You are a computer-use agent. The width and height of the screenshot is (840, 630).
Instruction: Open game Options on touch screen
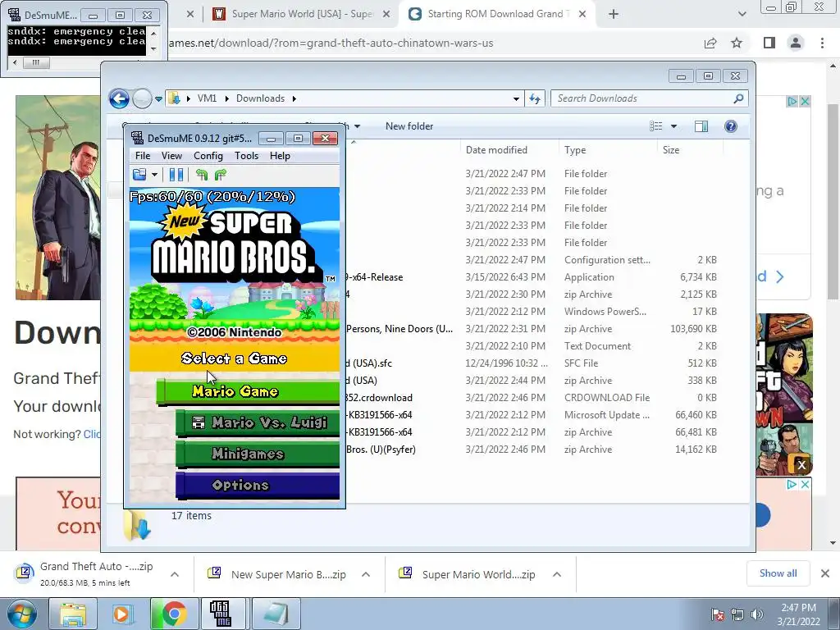258,485
